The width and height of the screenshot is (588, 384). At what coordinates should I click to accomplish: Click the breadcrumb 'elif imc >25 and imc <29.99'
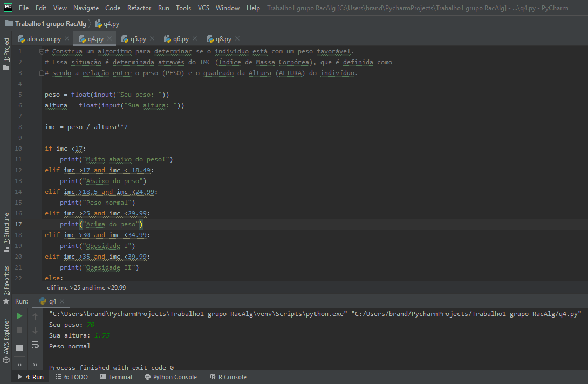click(x=86, y=288)
